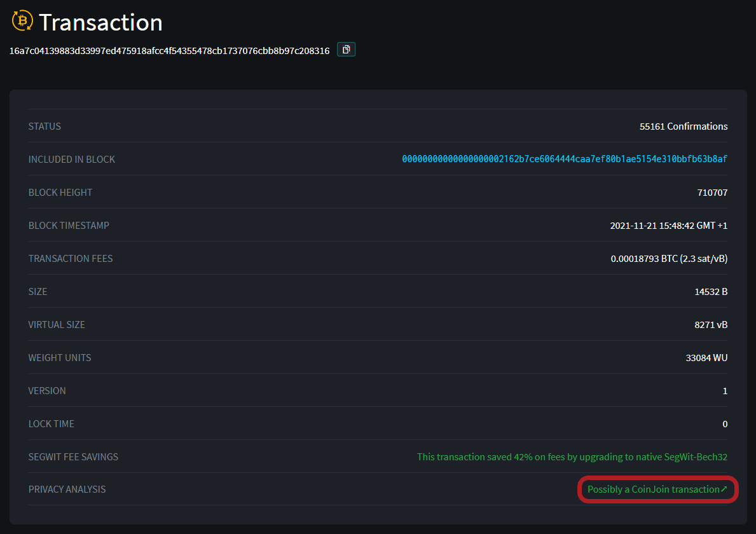
Task: Open the Possibly a CoinJoin transaction link
Action: coord(653,489)
